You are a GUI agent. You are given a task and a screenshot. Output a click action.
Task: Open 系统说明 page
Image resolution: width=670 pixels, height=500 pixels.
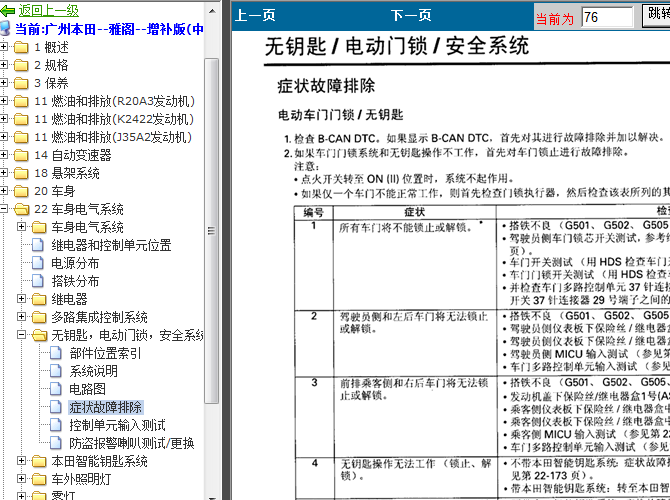click(x=94, y=371)
